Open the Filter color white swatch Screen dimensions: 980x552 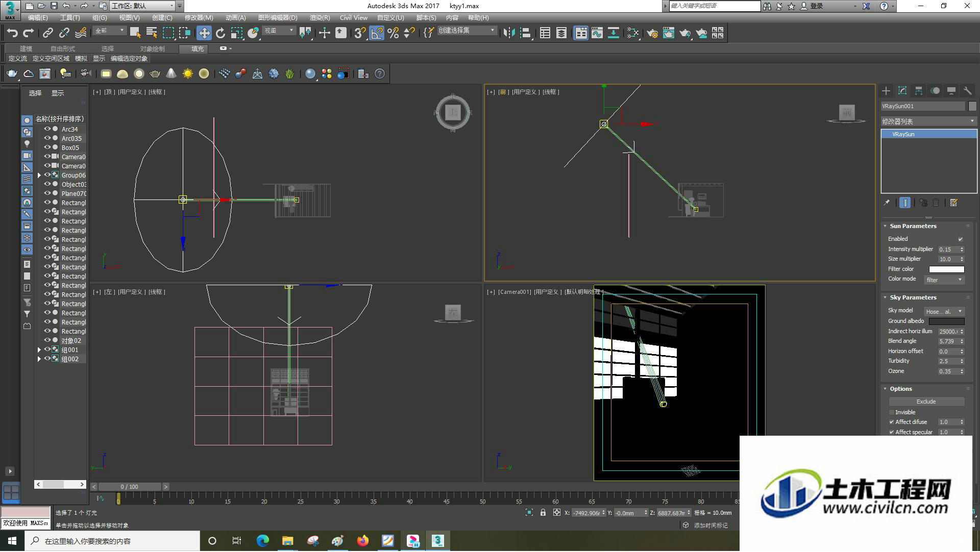click(x=946, y=269)
